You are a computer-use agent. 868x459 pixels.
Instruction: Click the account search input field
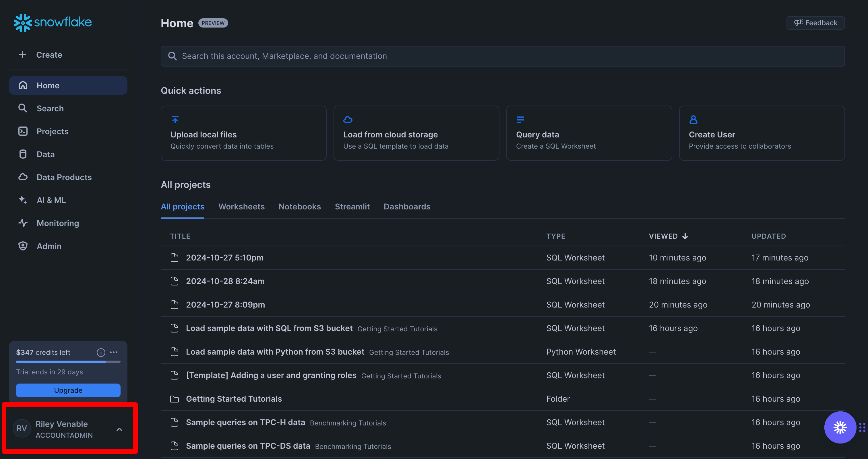(503, 56)
